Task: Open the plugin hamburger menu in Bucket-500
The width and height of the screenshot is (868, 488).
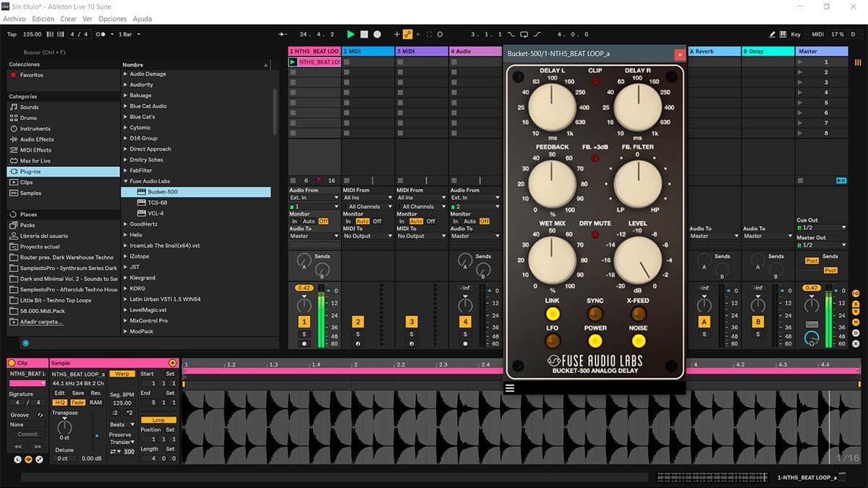Action: [x=510, y=388]
